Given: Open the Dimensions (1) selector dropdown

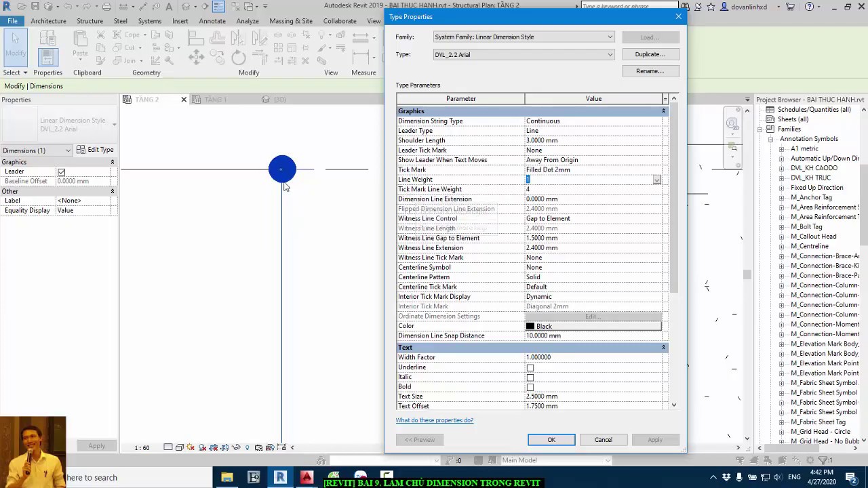Looking at the screenshot, I should (68, 150).
